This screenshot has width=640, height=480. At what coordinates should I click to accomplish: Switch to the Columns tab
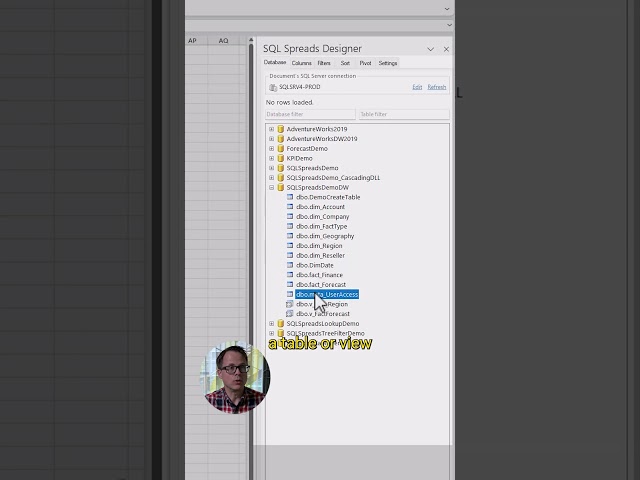pyautogui.click(x=302, y=63)
